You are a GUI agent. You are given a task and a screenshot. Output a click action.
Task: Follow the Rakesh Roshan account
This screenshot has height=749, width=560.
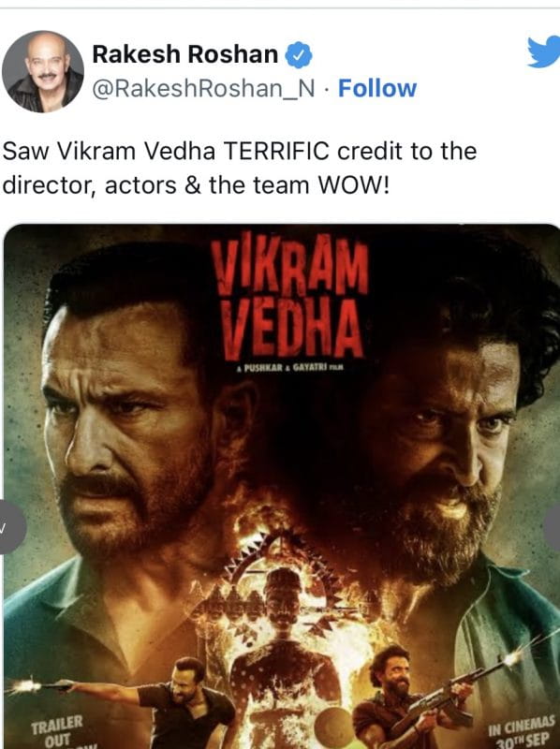click(377, 88)
